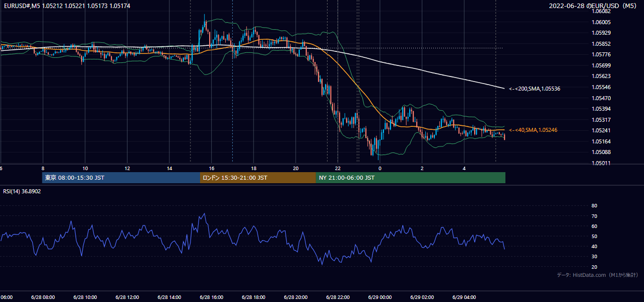Viewport: 644px width, 302px height.
Task: Click RSI scale level 40
Action: click(x=594, y=246)
